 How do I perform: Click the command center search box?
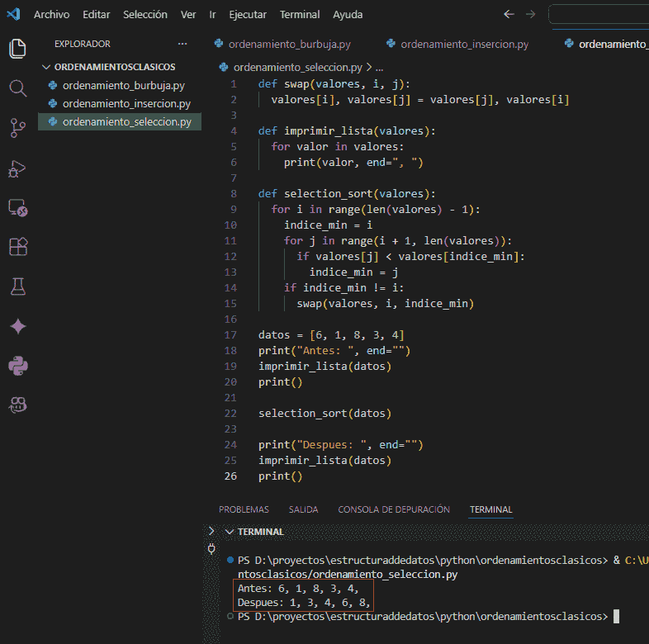click(599, 15)
